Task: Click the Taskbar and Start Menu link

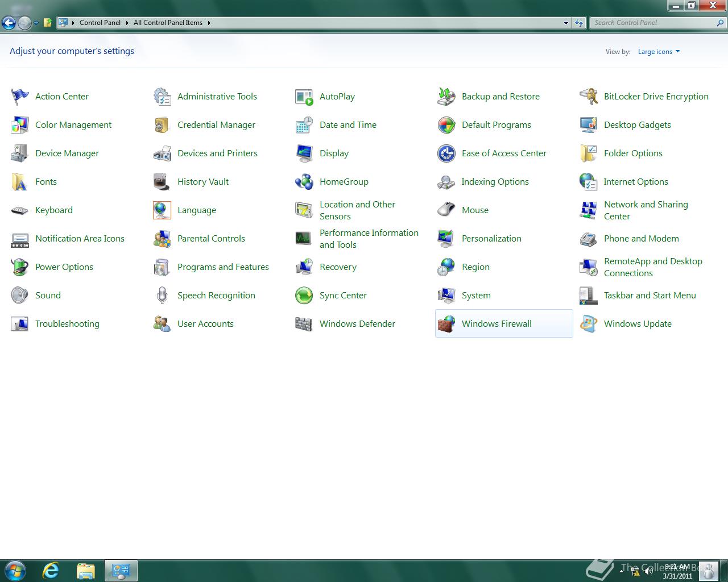Action: pos(650,296)
